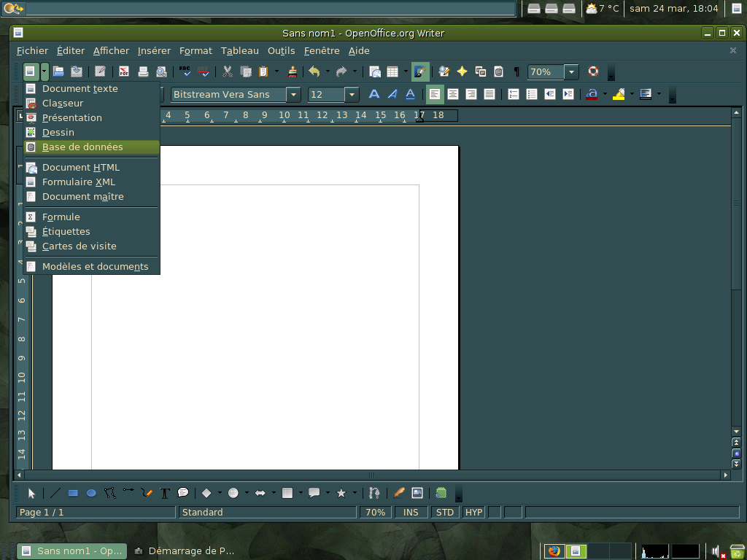Viewport: 747px width, 560px height.
Task: Click the Paste clipboard icon
Action: (x=263, y=71)
